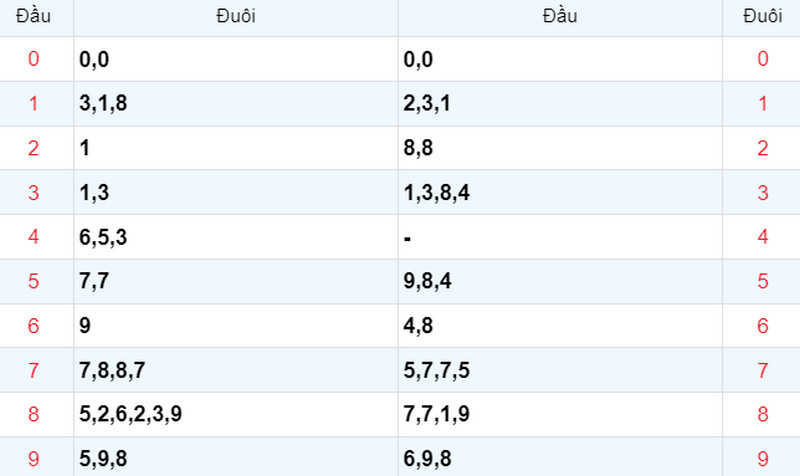The height and width of the screenshot is (476, 800).
Task: Click red 6 in left Đầu column
Action: (x=33, y=325)
